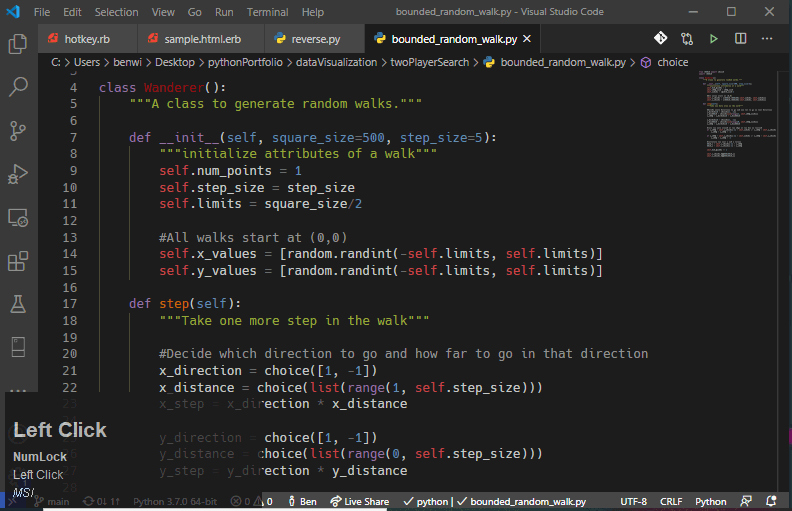This screenshot has width=792, height=511.
Task: Click 'self.limits = square_size/2' on line 11
Action: pyautogui.click(x=261, y=204)
